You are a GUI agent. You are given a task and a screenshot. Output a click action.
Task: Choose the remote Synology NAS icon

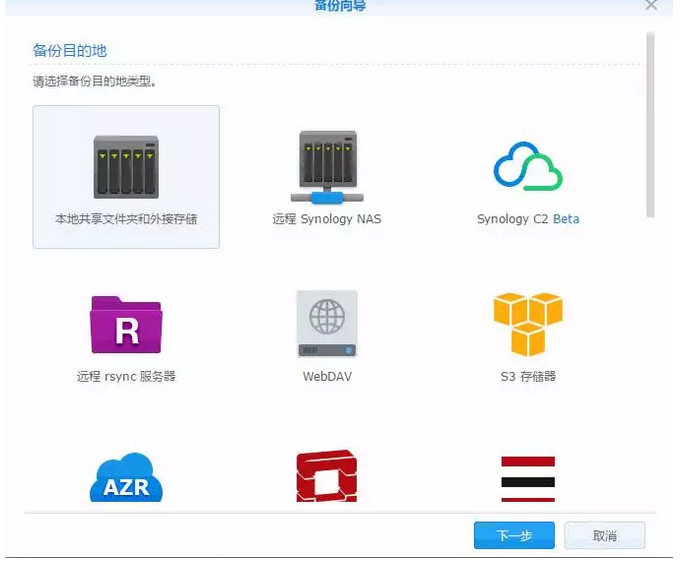click(327, 167)
